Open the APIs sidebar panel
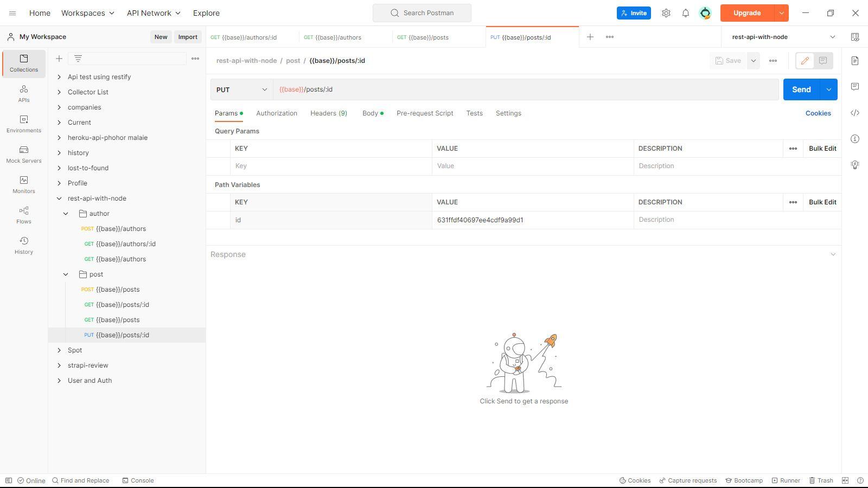Viewport: 868px width, 488px height. click(x=24, y=93)
